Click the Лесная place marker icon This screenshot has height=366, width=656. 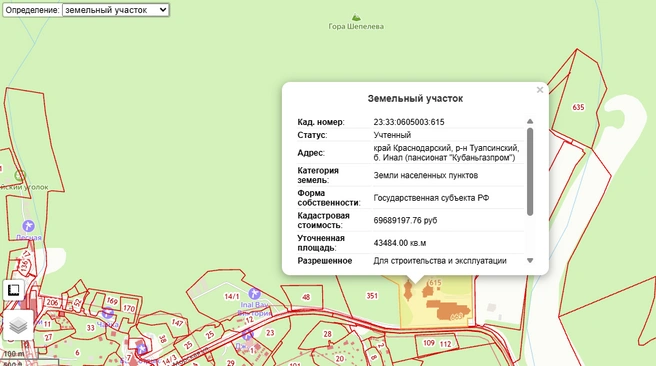28,226
